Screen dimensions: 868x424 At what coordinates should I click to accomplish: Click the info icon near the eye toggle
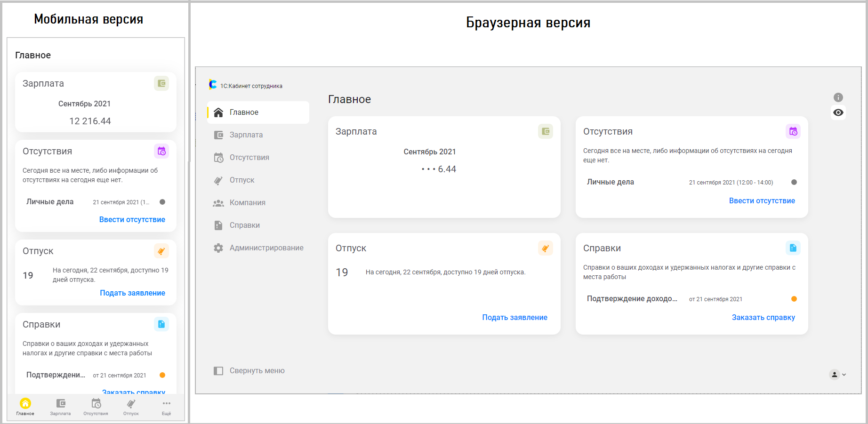click(x=838, y=97)
